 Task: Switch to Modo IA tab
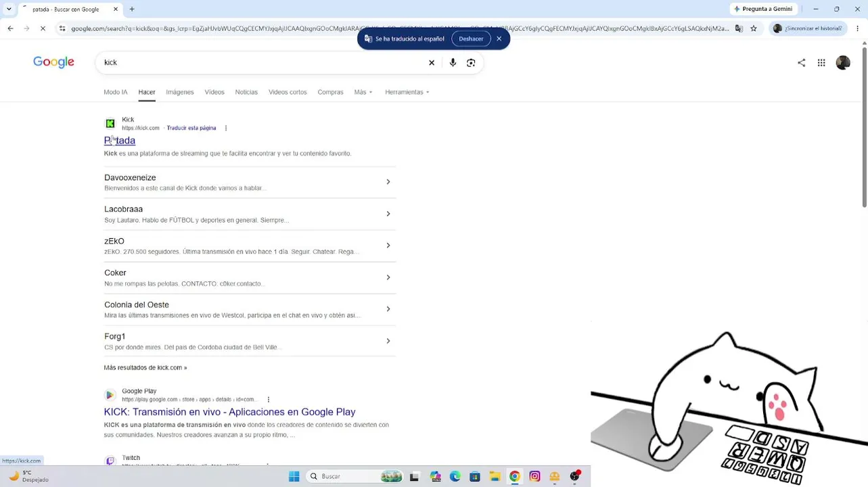pyautogui.click(x=116, y=92)
